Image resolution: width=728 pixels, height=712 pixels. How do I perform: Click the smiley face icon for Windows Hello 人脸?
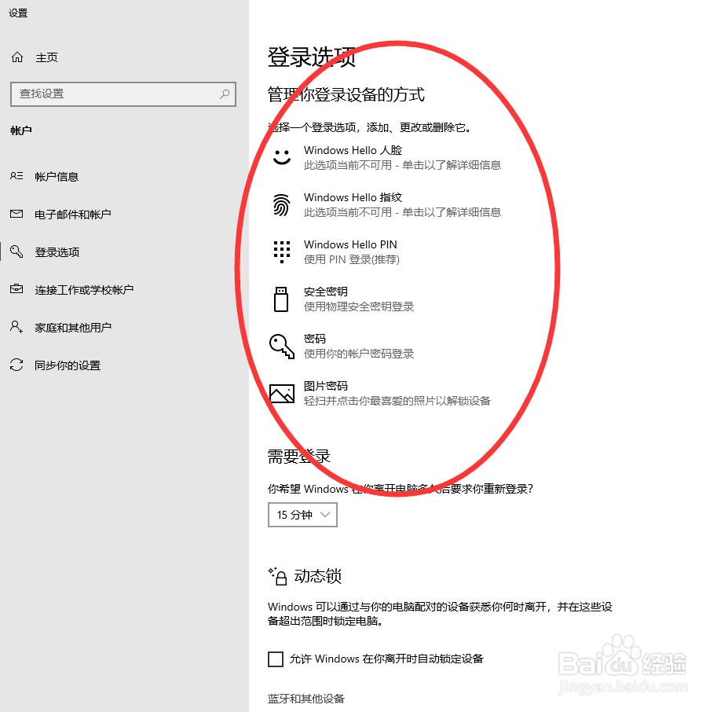pyautogui.click(x=281, y=157)
